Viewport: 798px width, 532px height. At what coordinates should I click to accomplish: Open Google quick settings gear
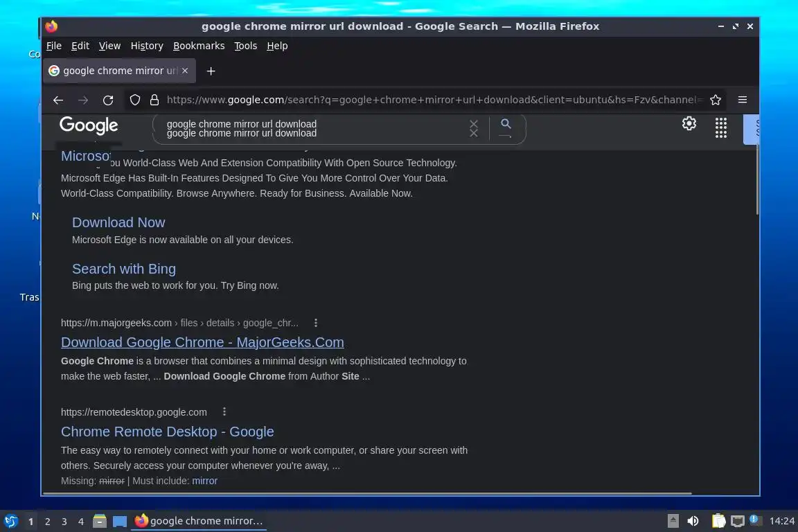pos(689,124)
